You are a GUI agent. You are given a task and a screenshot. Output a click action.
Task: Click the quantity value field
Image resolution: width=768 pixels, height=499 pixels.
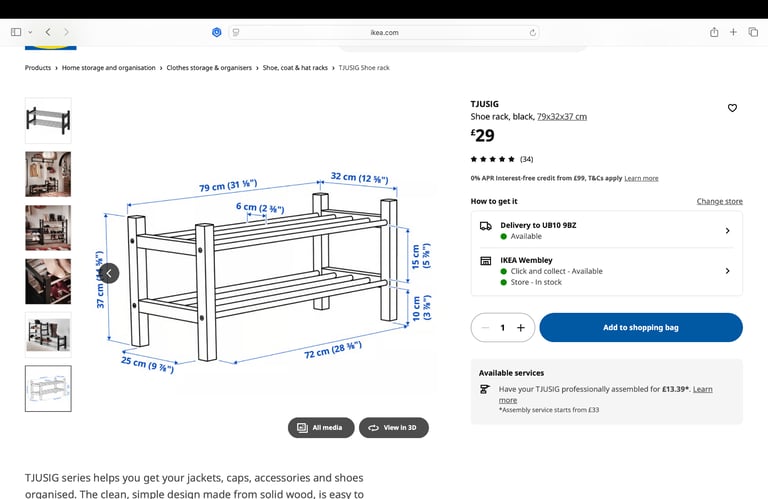click(x=503, y=328)
